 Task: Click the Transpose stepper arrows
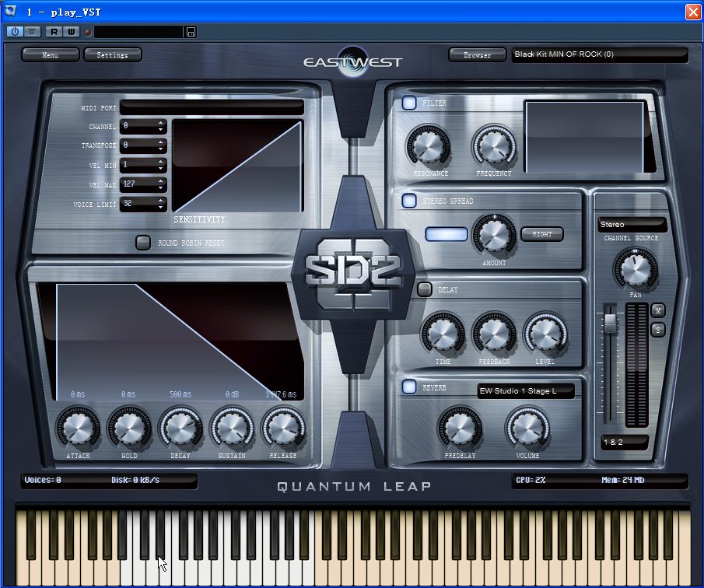tap(161, 145)
